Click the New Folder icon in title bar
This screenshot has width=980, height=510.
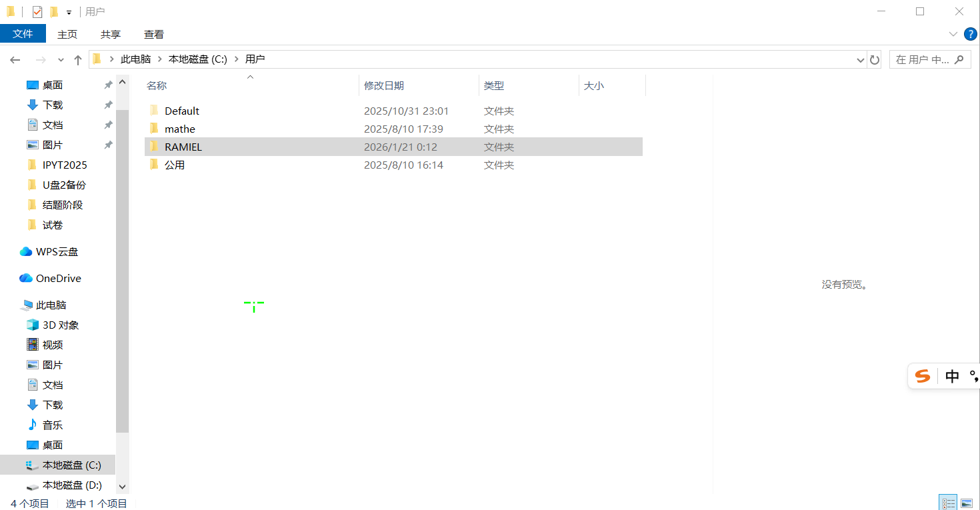(54, 11)
